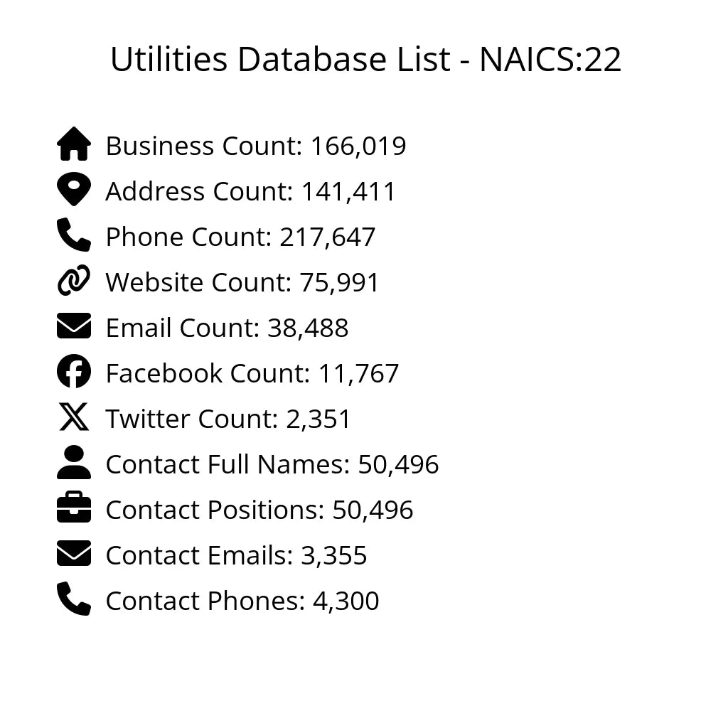Click the Phone Count: 217,647 line
This screenshot has width=728, height=728.
(240, 237)
